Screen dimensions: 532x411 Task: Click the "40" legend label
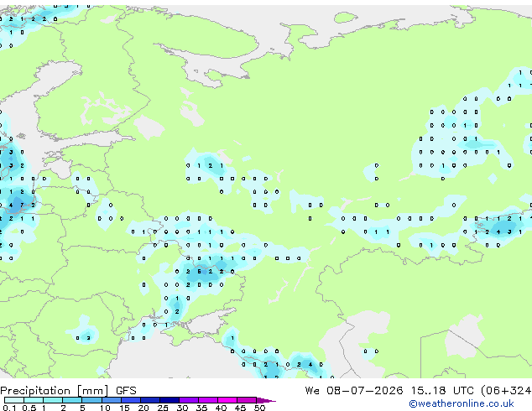(222, 408)
